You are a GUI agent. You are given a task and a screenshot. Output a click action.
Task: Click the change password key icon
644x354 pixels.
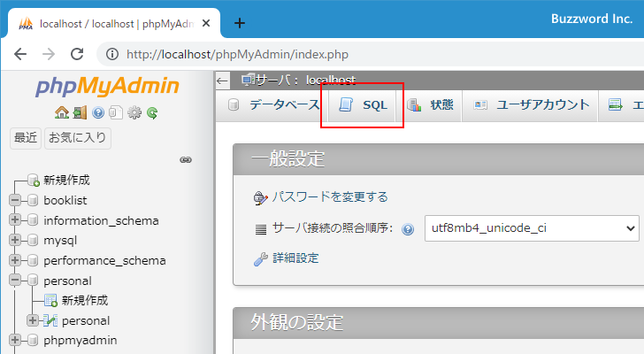[x=260, y=198]
